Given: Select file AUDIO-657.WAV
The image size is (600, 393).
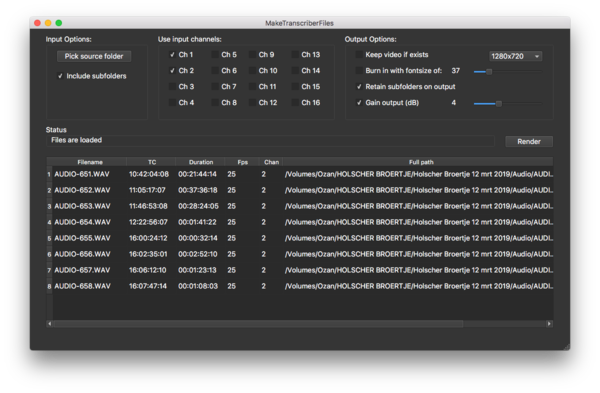Looking at the screenshot, I should 82,270.
